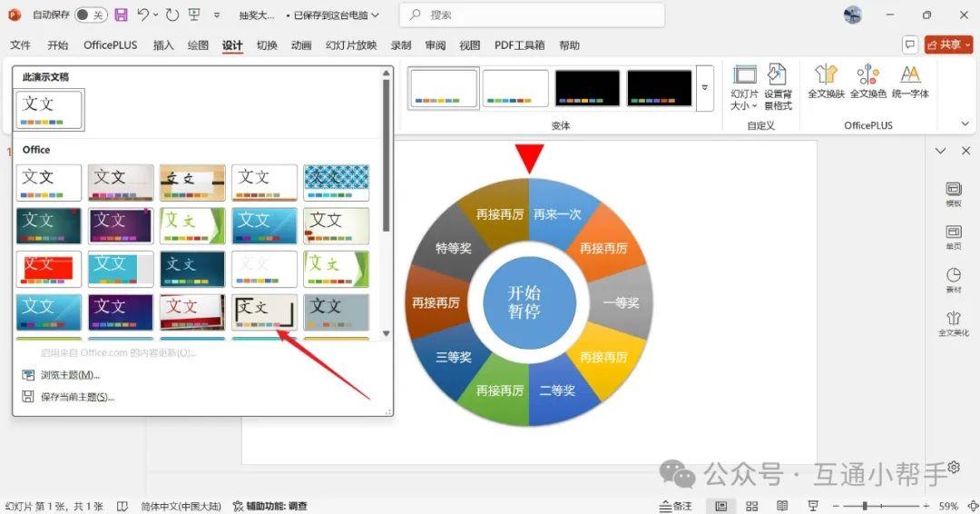This screenshot has height=514, width=980.
Task: Open the PDF工具箱 tab
Action: tap(519, 45)
